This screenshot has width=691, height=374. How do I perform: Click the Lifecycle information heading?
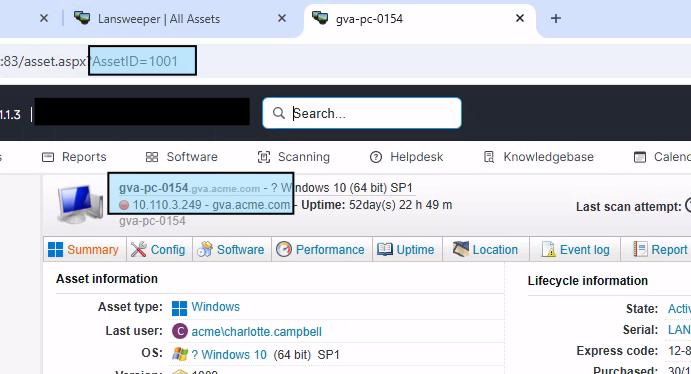click(x=588, y=281)
